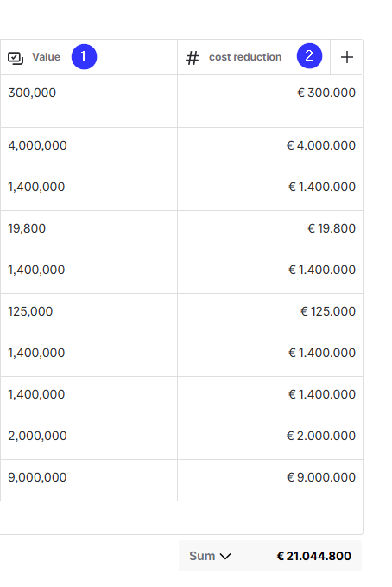The width and height of the screenshot is (392, 587).
Task: Select the 2,000,000 Value cell
Action: 89,439
